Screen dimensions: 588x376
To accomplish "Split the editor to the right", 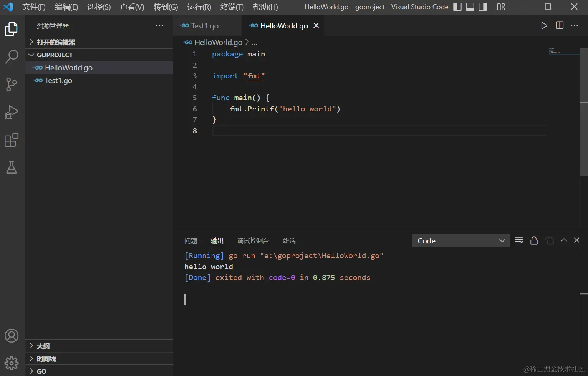I will (x=560, y=25).
